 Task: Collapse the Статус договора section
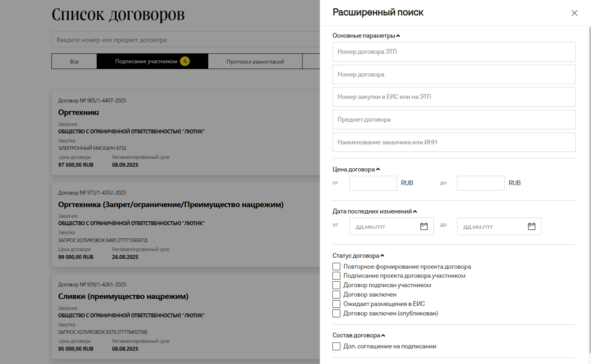coord(382,256)
